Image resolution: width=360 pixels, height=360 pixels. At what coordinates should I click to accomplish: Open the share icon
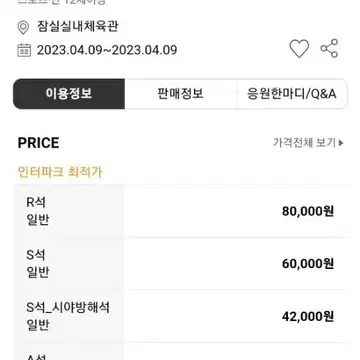329,49
